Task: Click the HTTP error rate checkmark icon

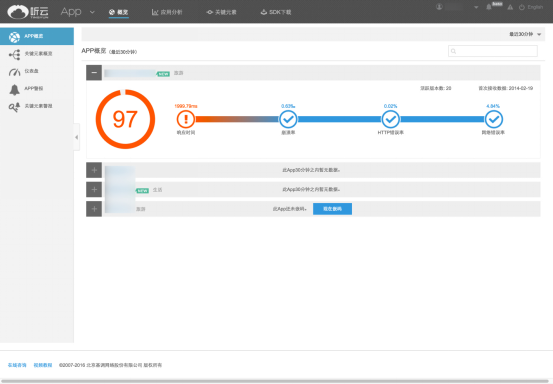Action: [391, 119]
